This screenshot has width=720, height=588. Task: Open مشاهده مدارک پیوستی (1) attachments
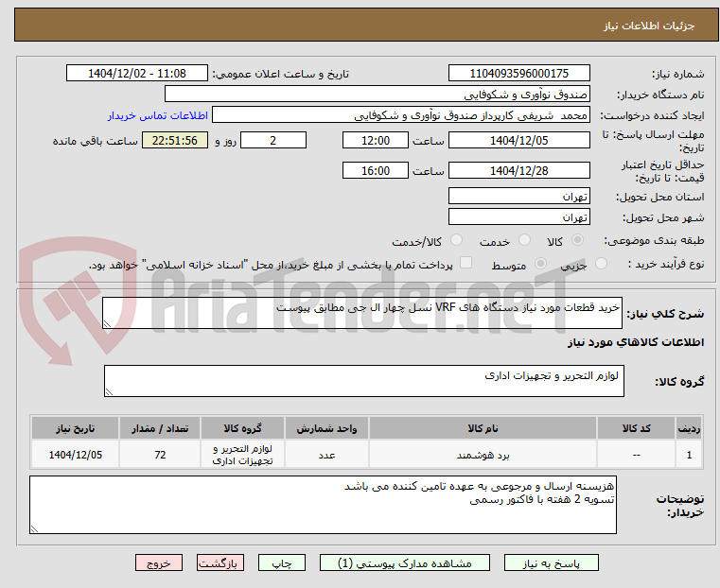[x=405, y=562]
